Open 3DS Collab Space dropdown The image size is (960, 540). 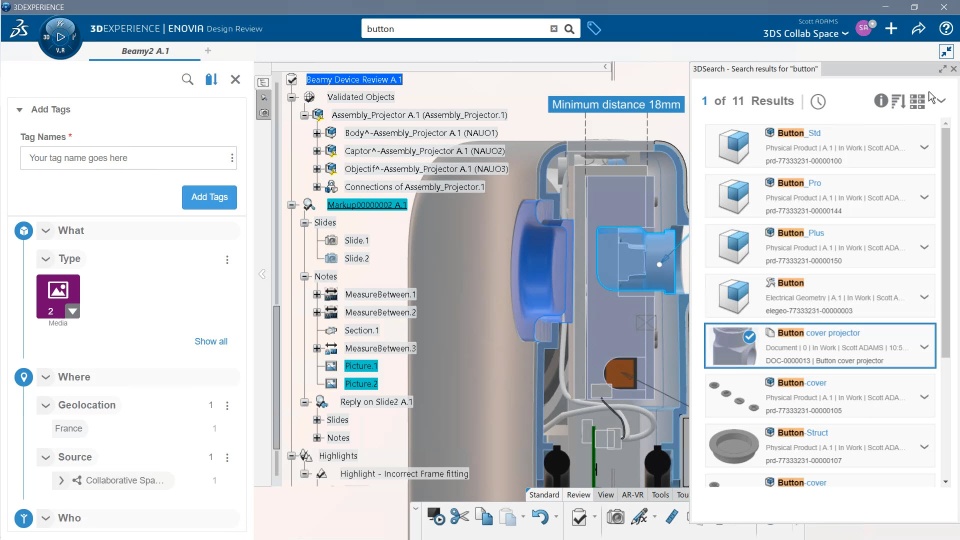(x=806, y=34)
